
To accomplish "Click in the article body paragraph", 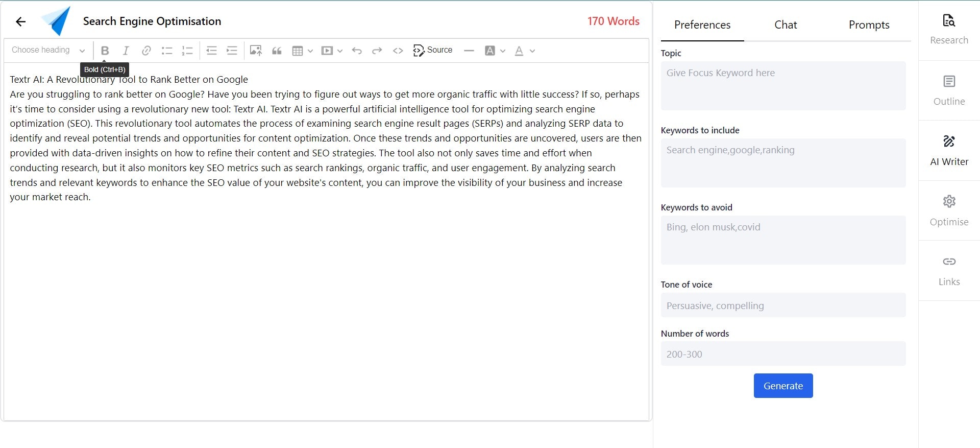I will coord(326,146).
